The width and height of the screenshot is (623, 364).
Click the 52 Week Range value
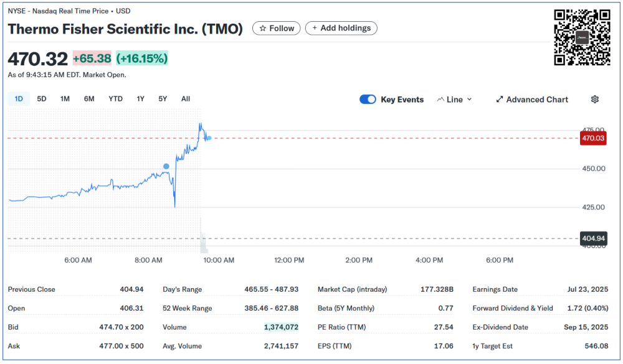click(272, 309)
